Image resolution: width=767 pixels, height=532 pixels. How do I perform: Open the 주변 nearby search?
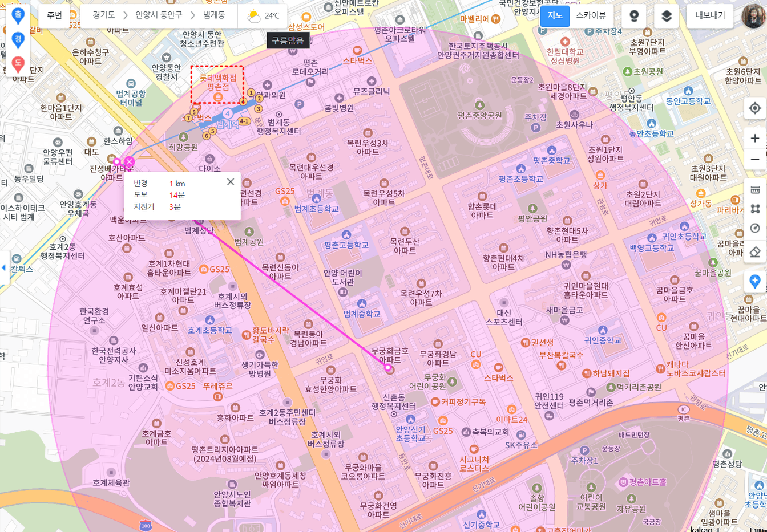54,15
